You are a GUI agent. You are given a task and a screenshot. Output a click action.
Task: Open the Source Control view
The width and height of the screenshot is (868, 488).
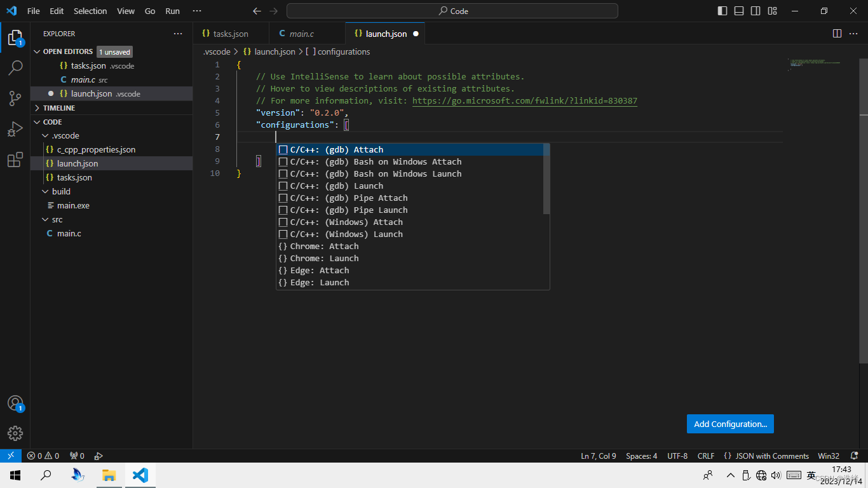[15, 98]
